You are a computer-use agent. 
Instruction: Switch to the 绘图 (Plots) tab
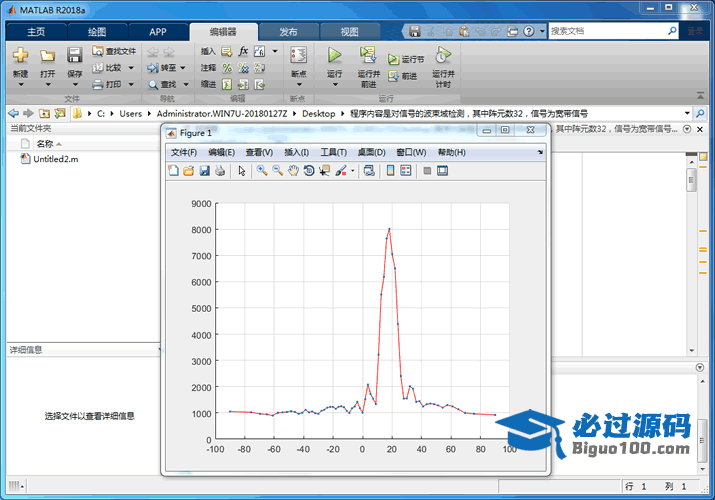tap(97, 32)
